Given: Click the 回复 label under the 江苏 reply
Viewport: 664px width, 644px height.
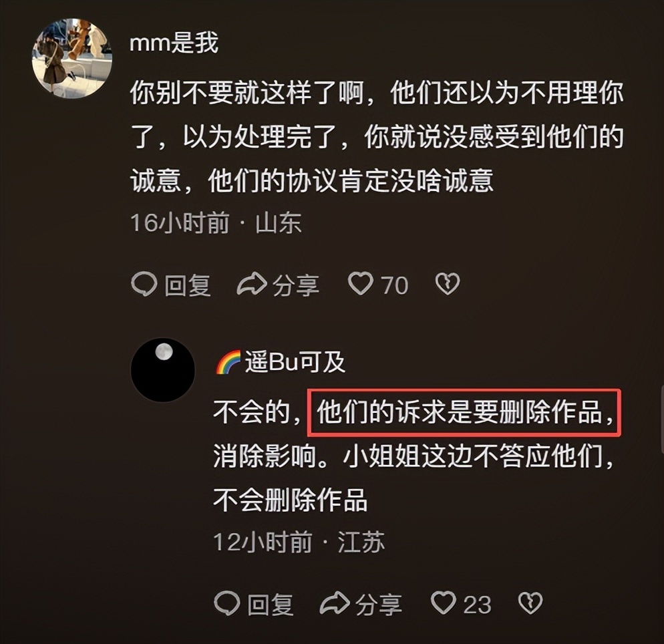Looking at the screenshot, I should (271, 604).
